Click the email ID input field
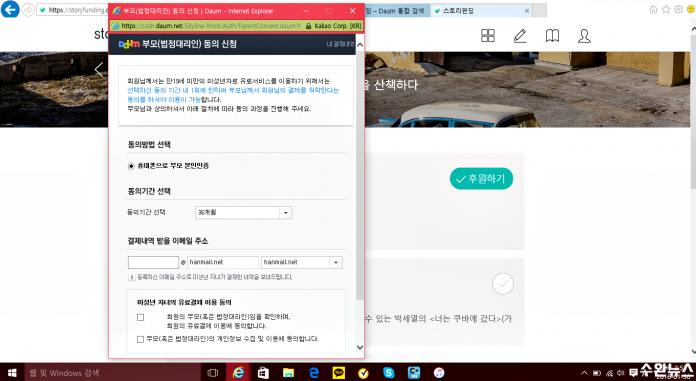The width and height of the screenshot is (696, 381). [153, 262]
